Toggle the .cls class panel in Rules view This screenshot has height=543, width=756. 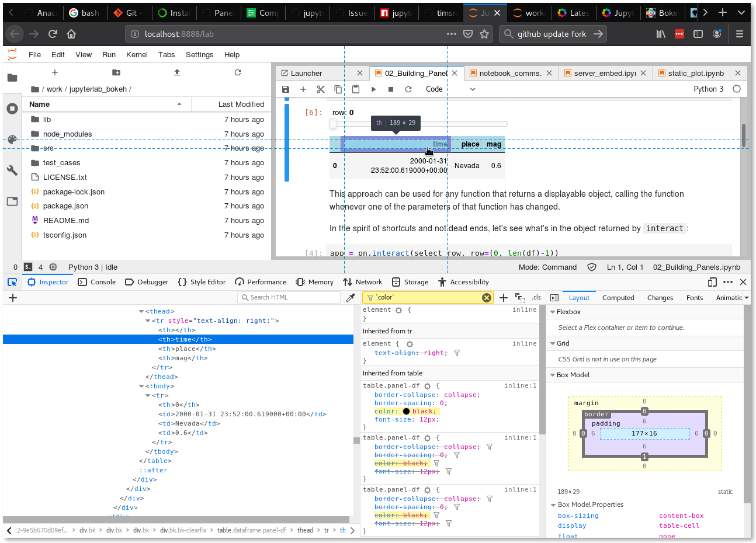536,297
